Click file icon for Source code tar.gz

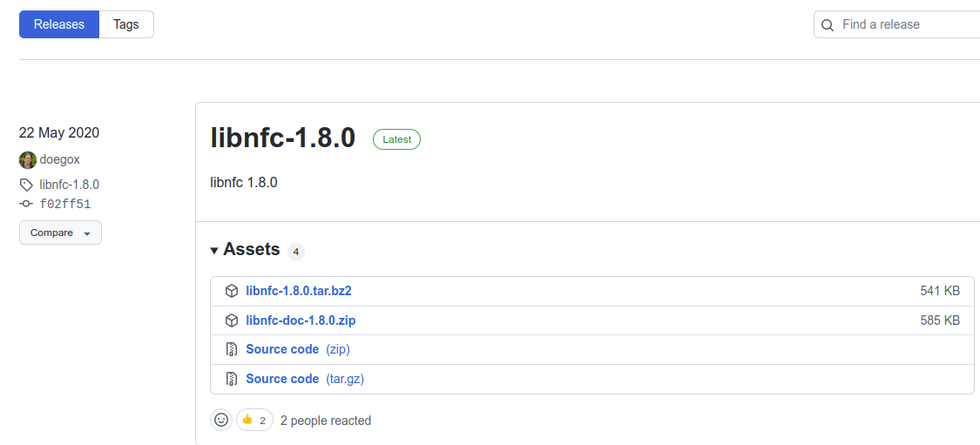(x=232, y=379)
